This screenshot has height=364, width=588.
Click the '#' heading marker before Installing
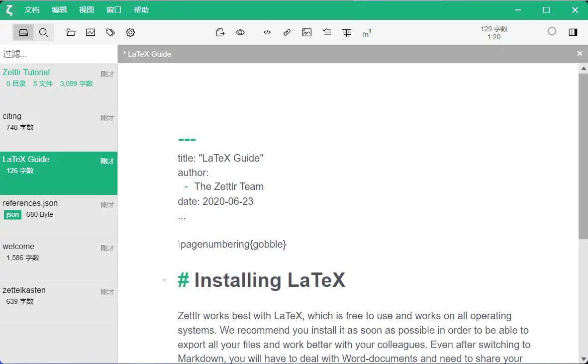(183, 280)
